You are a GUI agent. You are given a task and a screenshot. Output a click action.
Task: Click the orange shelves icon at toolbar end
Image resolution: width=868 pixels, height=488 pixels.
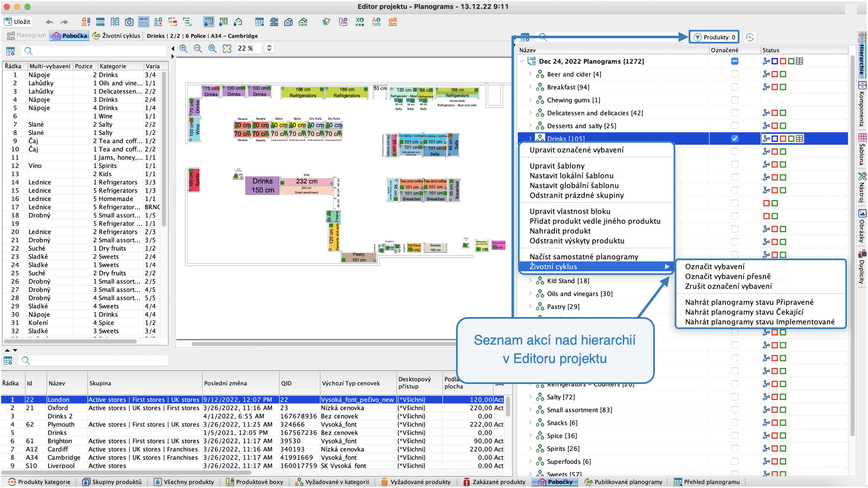(x=393, y=22)
